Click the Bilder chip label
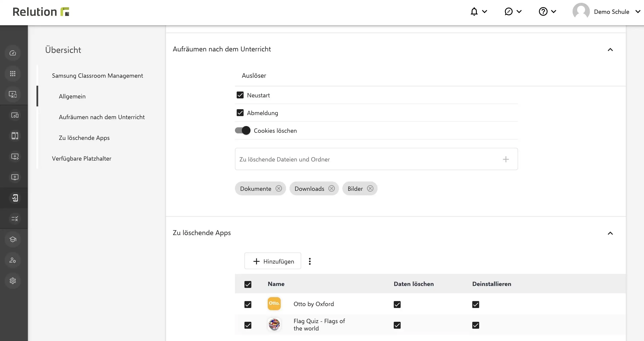 coord(355,188)
